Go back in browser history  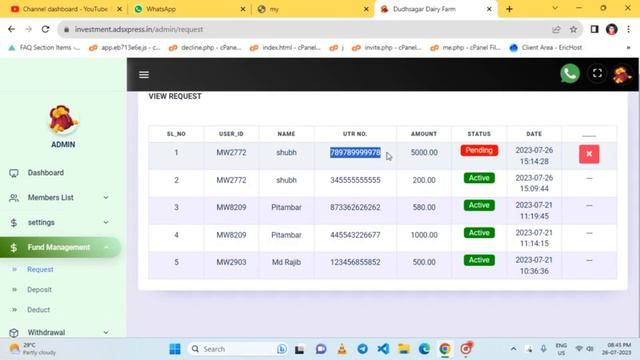pos(11,29)
